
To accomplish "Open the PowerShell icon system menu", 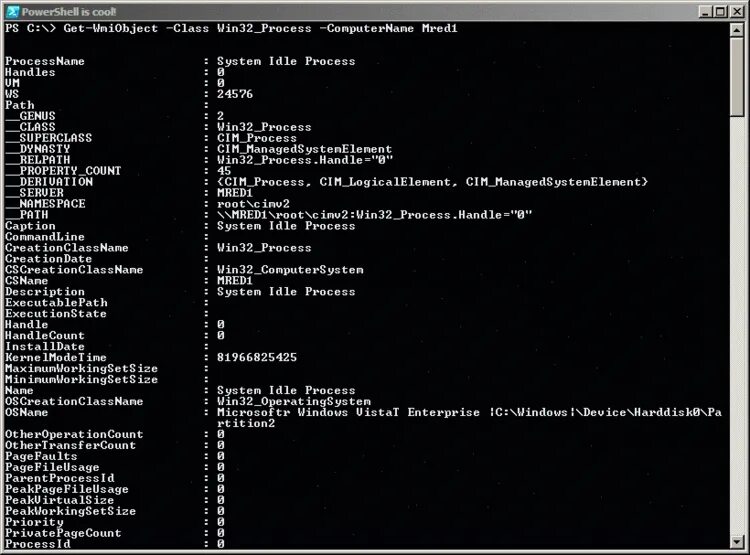I will click(13, 11).
